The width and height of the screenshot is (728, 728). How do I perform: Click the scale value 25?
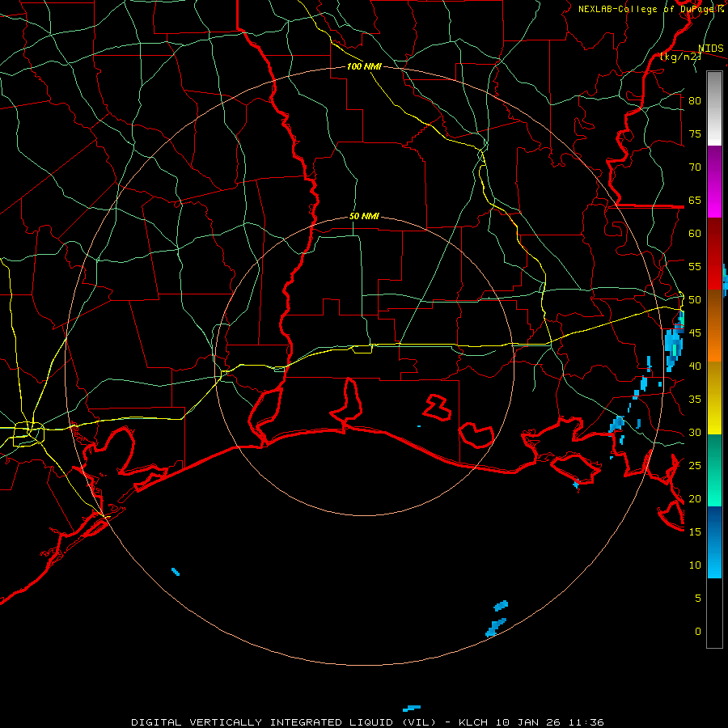pyautogui.click(x=695, y=466)
